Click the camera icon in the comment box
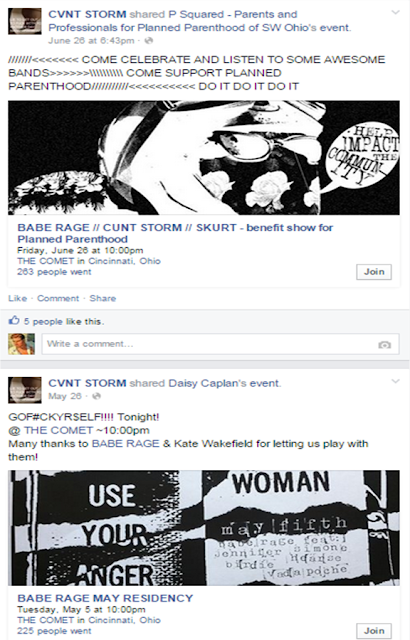This screenshot has height=640, width=410. pos(384,345)
